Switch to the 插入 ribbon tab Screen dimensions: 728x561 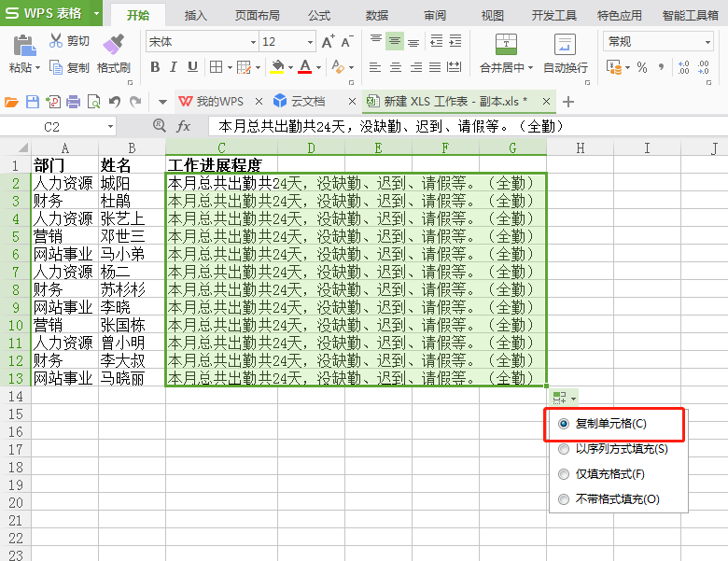pos(195,15)
